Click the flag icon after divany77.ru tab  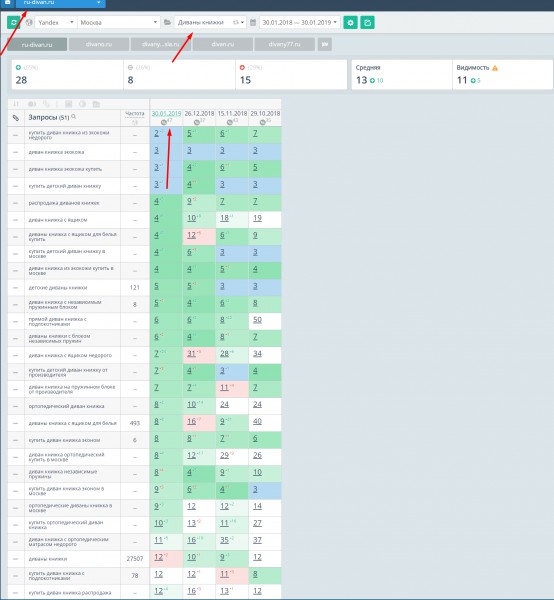tap(325, 44)
